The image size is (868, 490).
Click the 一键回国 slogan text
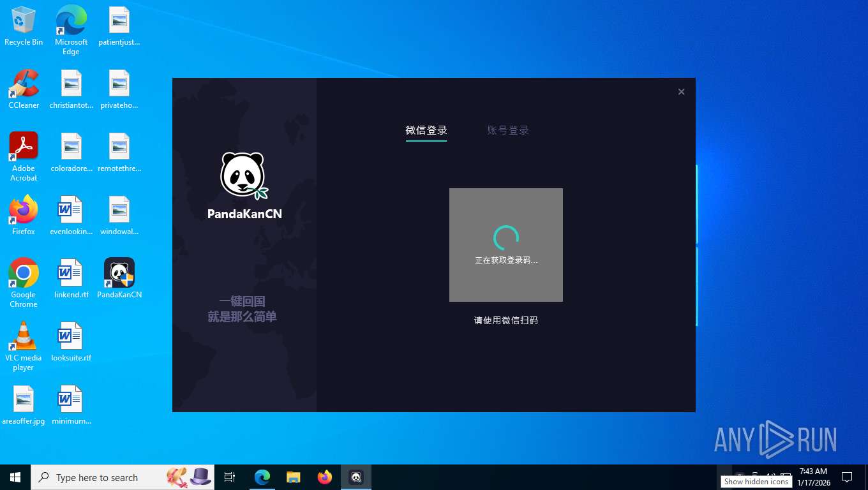click(x=242, y=301)
